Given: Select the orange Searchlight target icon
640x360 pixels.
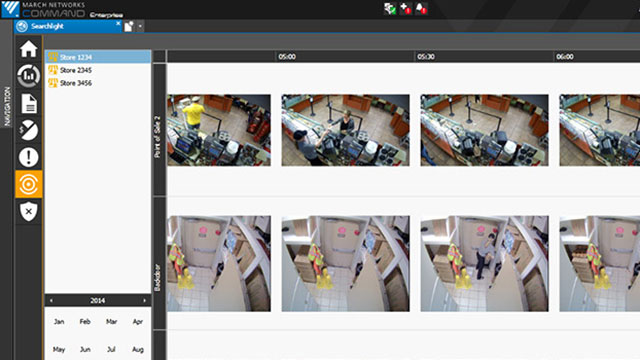Looking at the screenshot, I should [29, 184].
